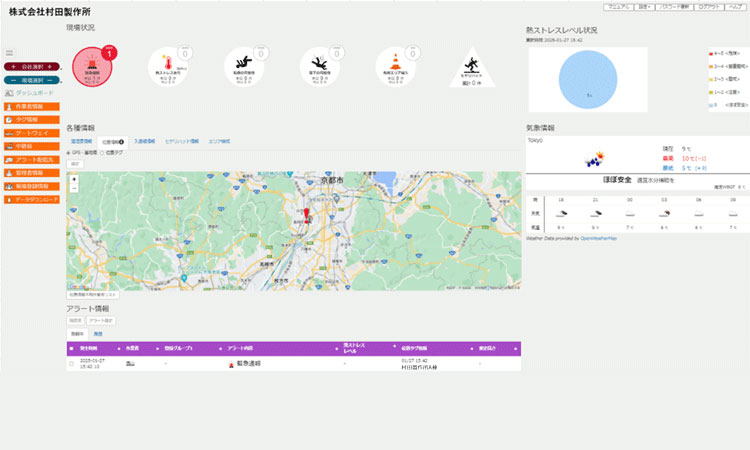The image size is (750, 450).
Task: Click the ログアウト button
Action: 708,7
